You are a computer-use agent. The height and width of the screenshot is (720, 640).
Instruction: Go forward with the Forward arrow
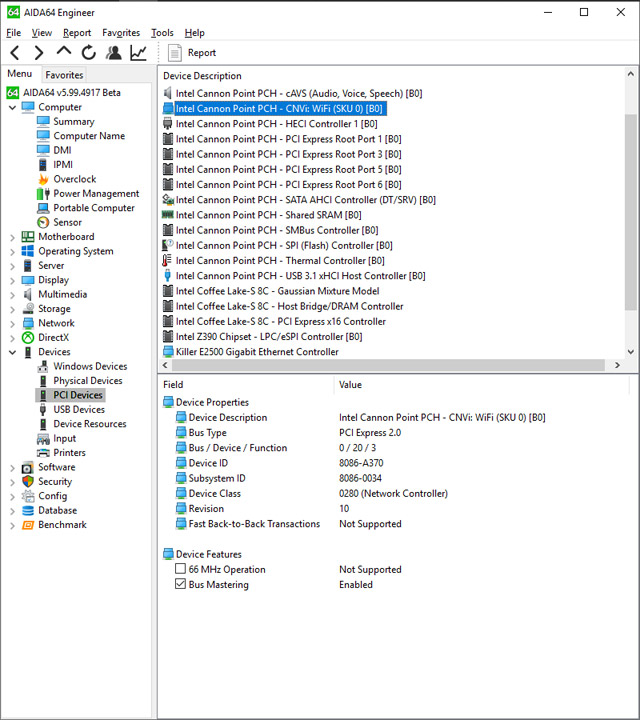39,53
